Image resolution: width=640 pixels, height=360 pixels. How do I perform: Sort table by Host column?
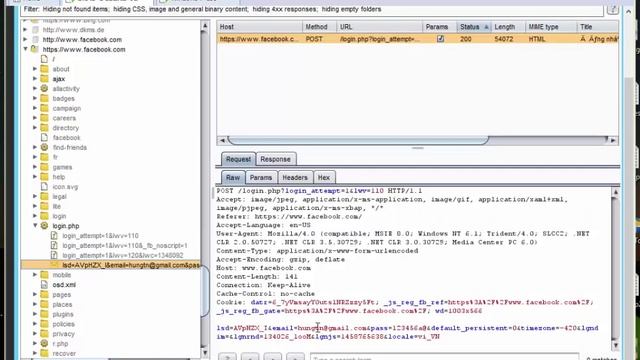(260, 27)
